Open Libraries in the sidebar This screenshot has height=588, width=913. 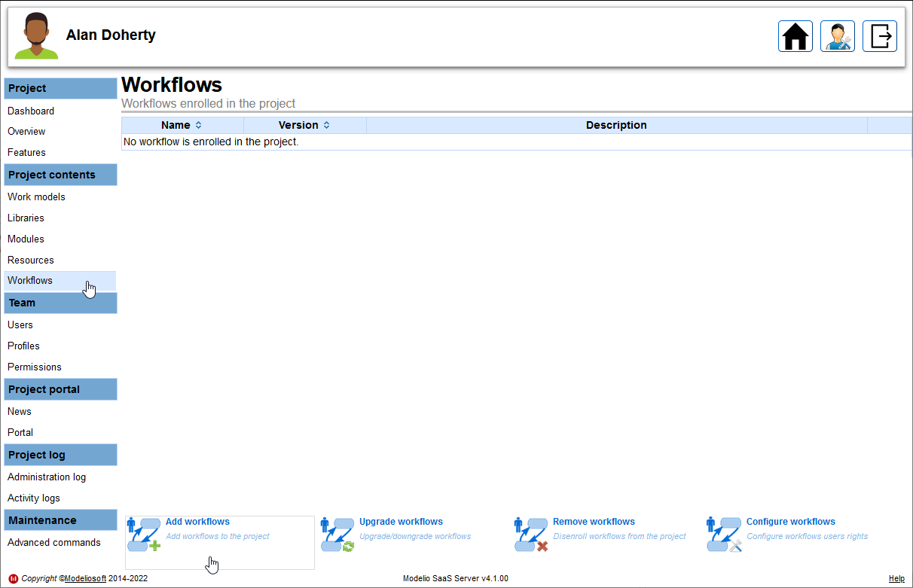tap(26, 218)
